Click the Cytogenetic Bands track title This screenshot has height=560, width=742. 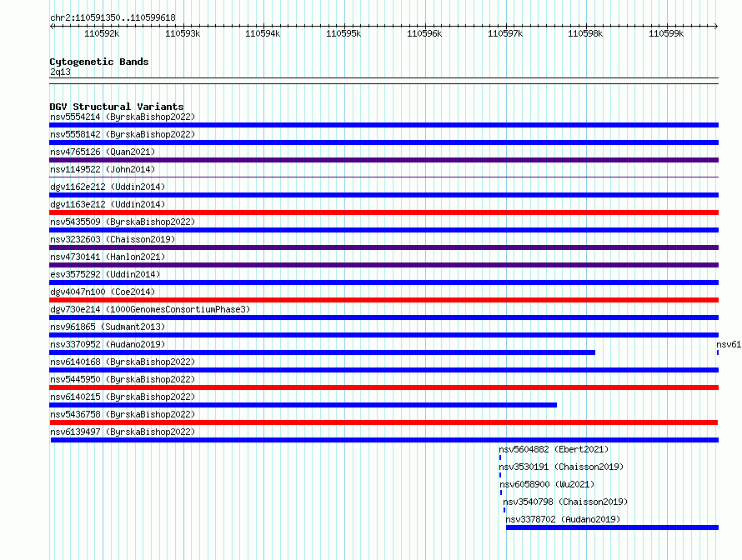99,62
